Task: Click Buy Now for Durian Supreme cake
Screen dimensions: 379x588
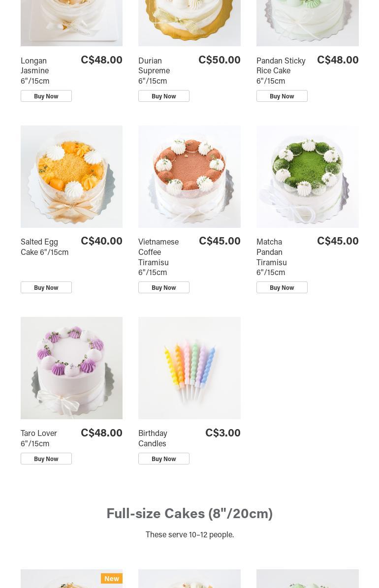Action: (x=163, y=96)
